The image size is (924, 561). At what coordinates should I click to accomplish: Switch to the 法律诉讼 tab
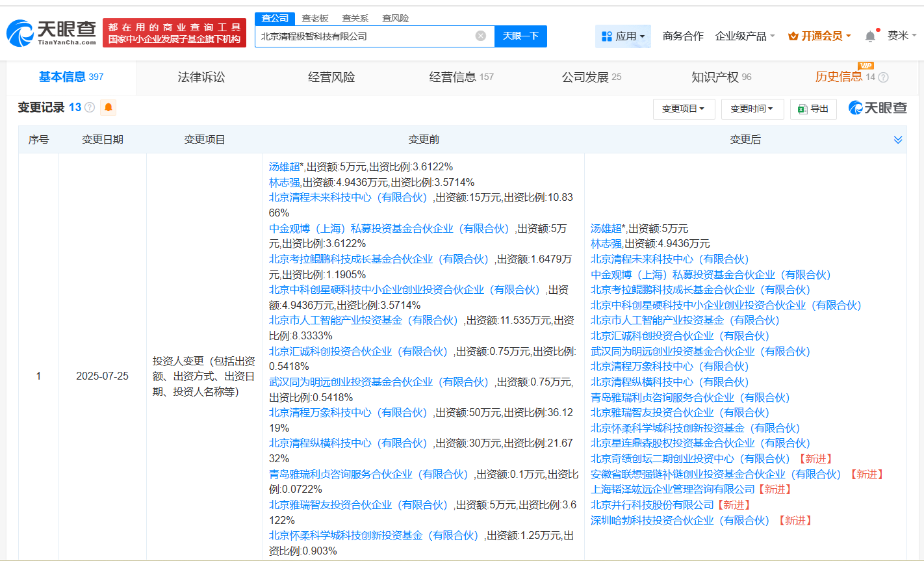click(201, 77)
